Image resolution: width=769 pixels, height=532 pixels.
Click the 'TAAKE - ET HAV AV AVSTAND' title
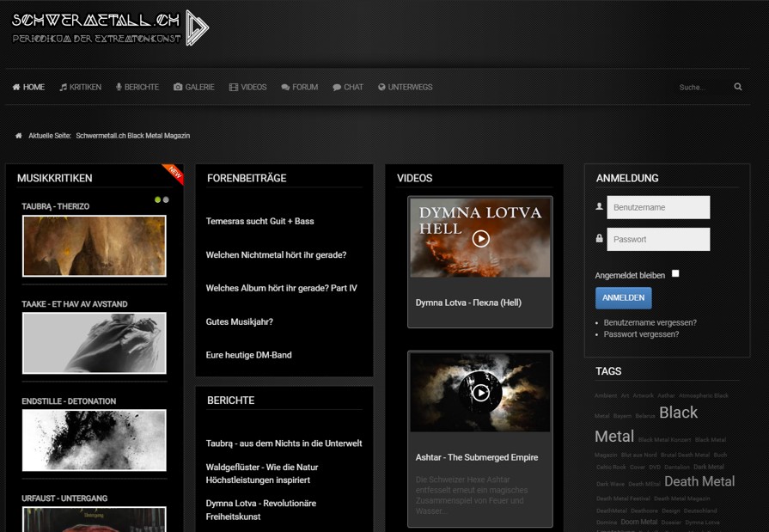[x=75, y=304]
